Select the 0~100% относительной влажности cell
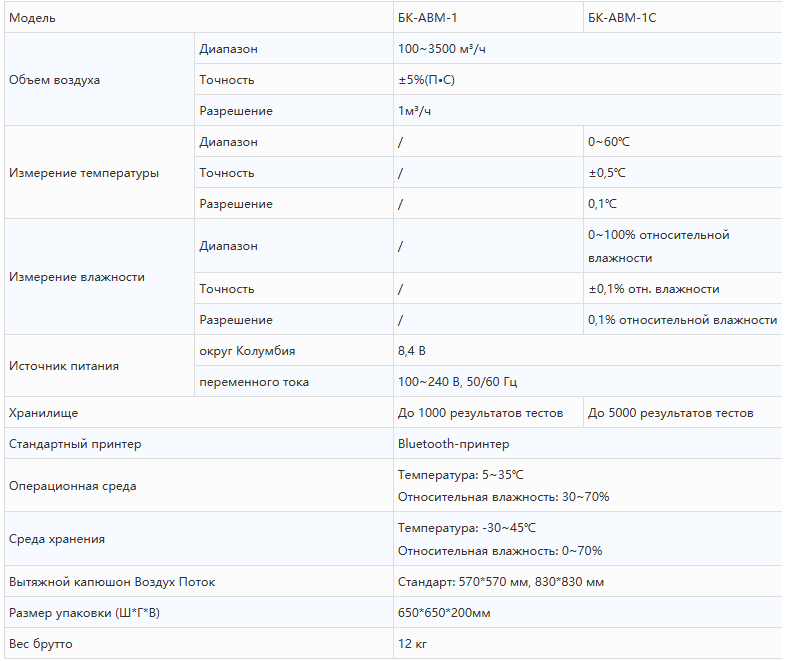 pos(683,246)
